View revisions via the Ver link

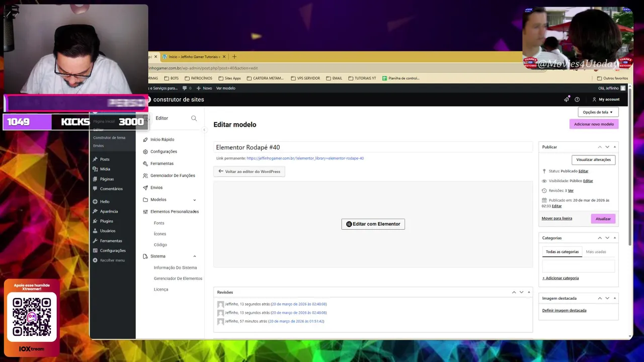click(x=571, y=191)
